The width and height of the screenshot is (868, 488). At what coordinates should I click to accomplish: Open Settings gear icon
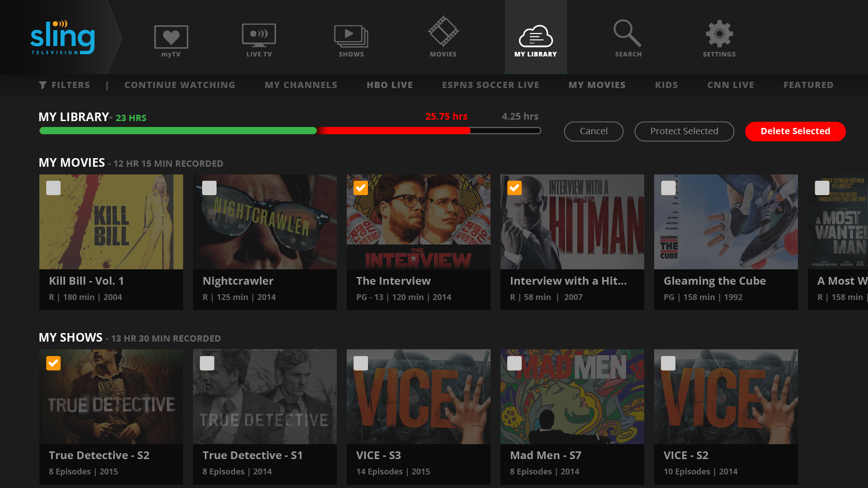pos(719,34)
